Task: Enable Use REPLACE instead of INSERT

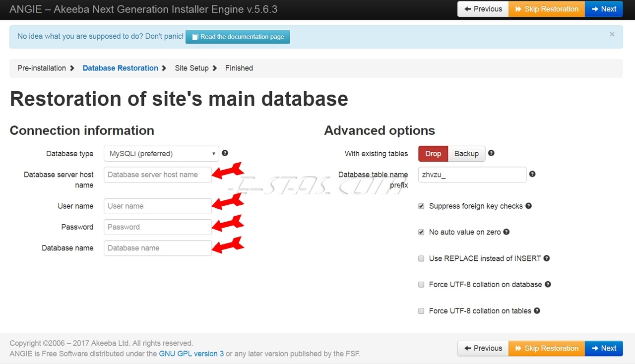Action: [421, 258]
